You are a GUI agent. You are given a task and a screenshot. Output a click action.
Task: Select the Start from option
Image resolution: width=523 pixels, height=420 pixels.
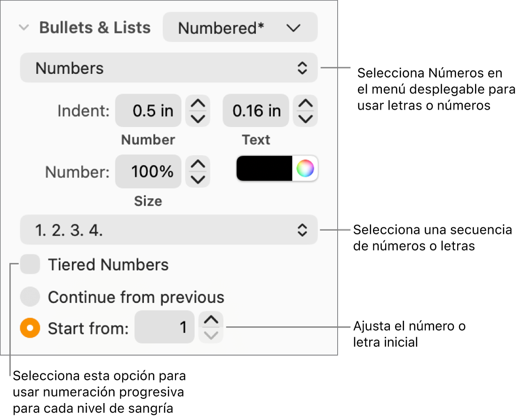30,327
